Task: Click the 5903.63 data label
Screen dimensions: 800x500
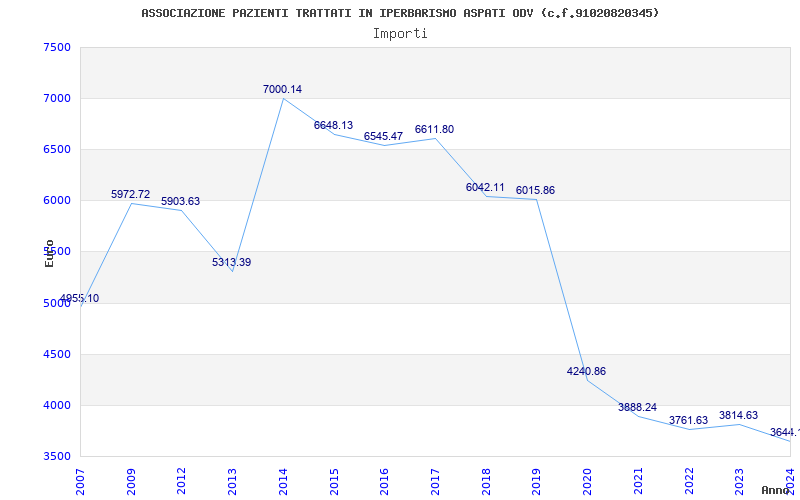Action: [181, 202]
